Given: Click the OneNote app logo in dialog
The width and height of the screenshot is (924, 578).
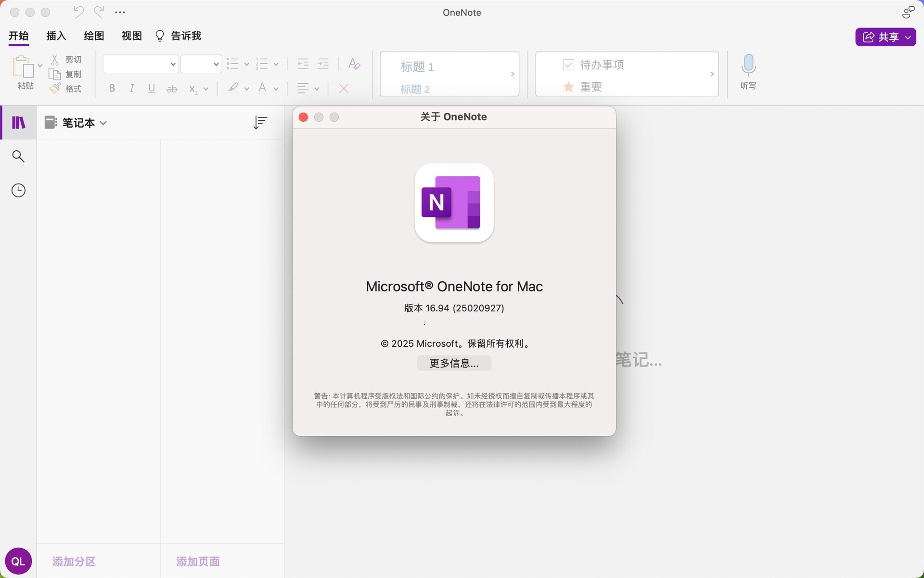Looking at the screenshot, I should coord(454,203).
